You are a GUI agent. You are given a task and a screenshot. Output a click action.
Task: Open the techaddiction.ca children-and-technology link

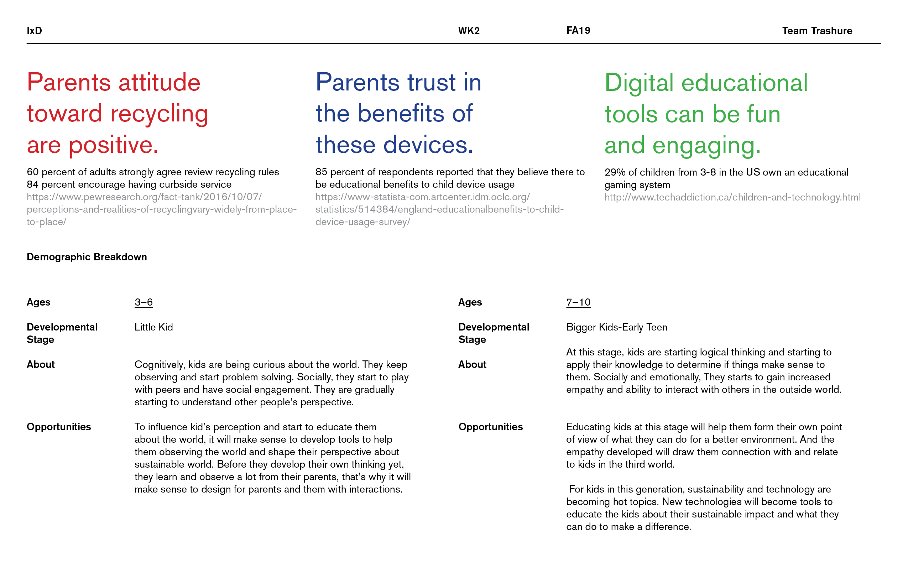(732, 197)
